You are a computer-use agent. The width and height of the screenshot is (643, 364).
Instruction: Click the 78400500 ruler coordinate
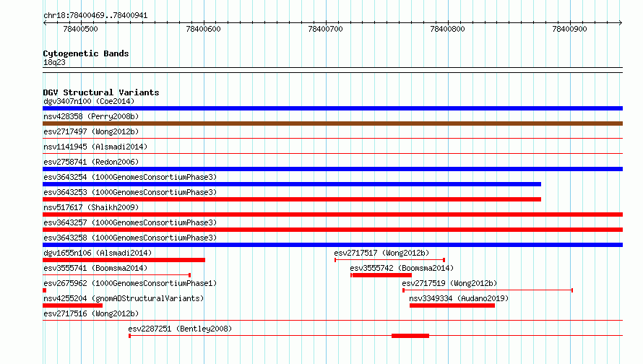[x=80, y=29]
